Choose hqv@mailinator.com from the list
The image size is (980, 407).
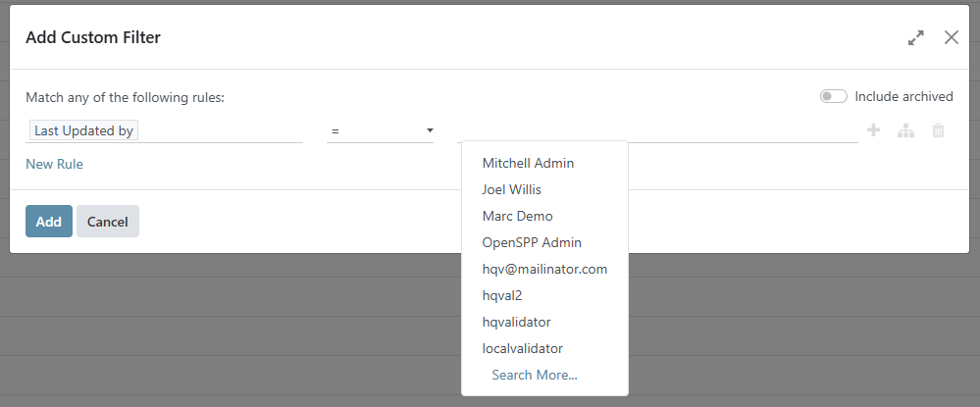click(x=544, y=269)
